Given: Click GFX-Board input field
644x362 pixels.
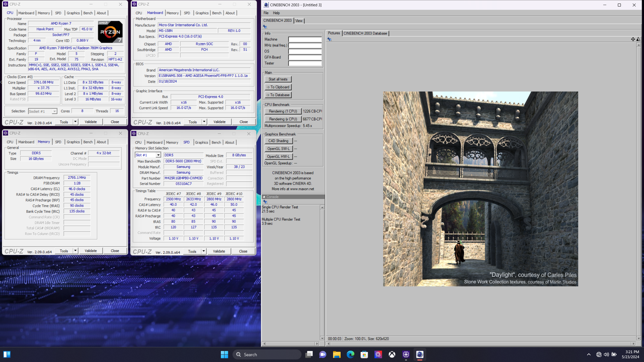Looking at the screenshot, I should pyautogui.click(x=305, y=57).
